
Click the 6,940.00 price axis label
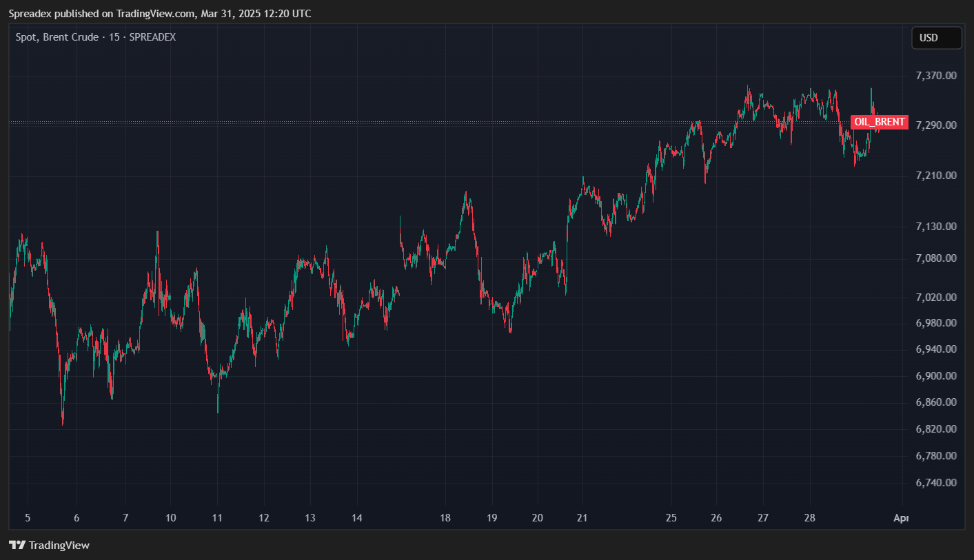pos(935,349)
